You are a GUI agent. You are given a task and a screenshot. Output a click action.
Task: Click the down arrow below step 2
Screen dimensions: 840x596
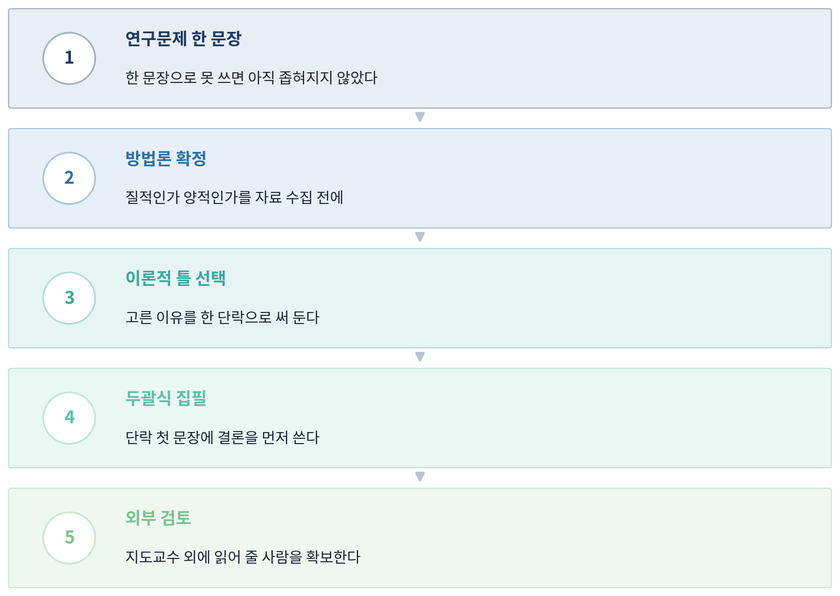(x=420, y=237)
